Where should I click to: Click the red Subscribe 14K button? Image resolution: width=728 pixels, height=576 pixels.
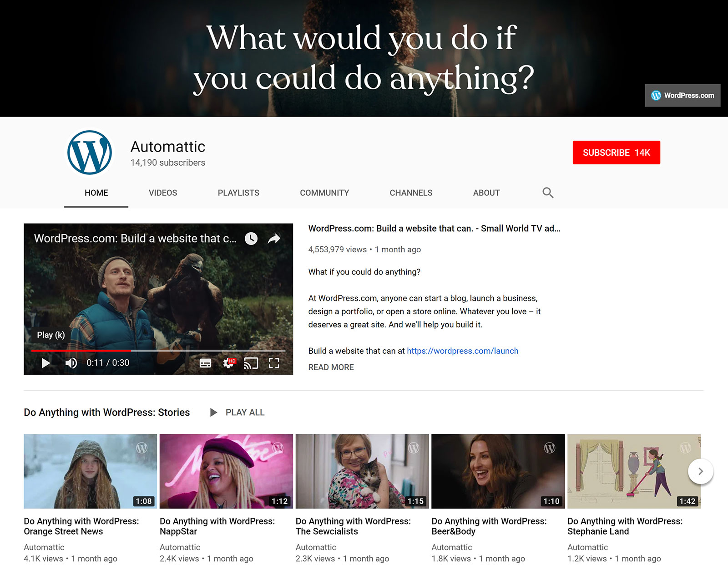(617, 153)
